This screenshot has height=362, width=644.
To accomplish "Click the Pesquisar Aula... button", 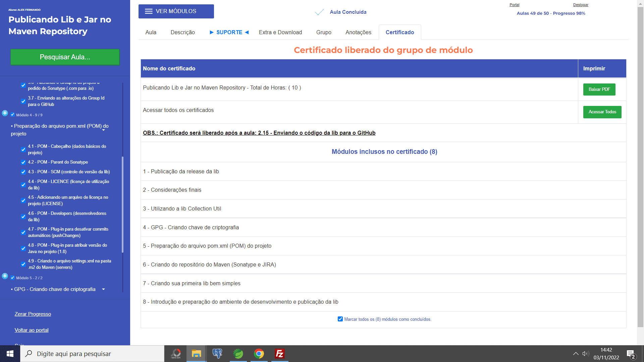I will coord(65,57).
